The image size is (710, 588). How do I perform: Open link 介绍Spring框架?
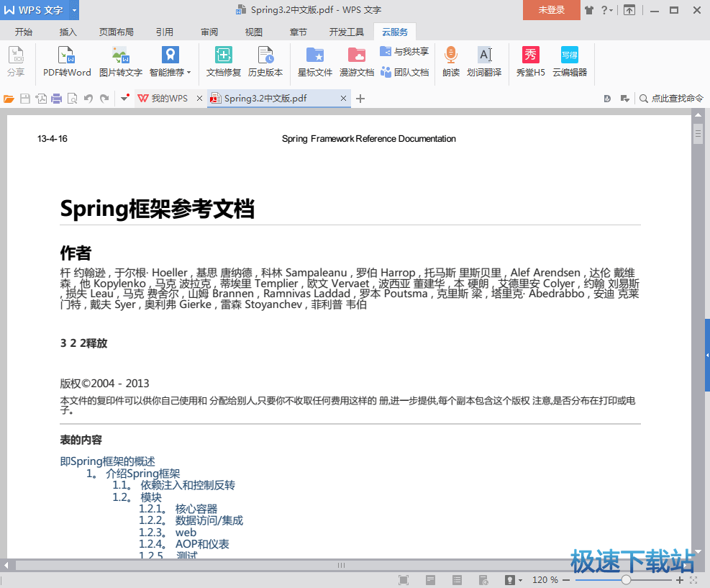(x=142, y=474)
